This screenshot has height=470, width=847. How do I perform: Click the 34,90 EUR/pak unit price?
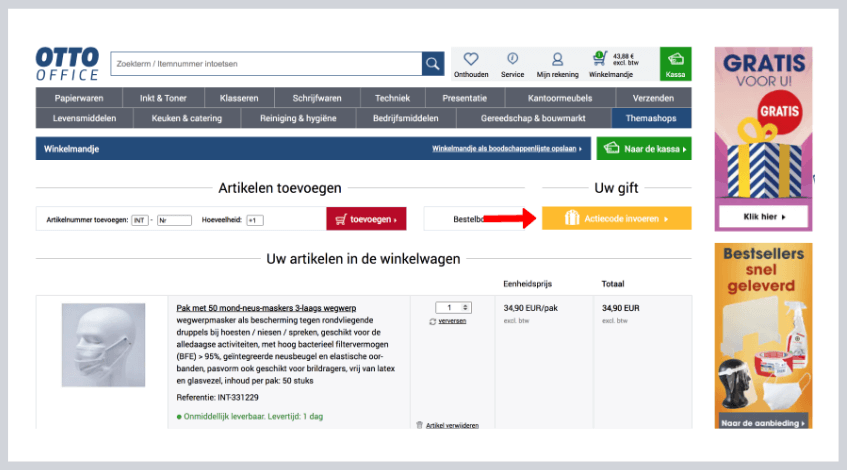click(x=530, y=308)
